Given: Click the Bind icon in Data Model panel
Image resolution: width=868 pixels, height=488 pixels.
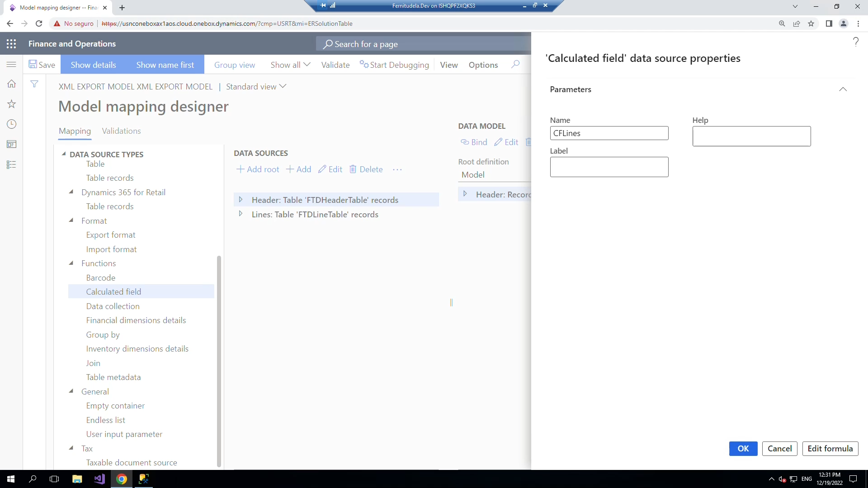Looking at the screenshot, I should point(464,142).
